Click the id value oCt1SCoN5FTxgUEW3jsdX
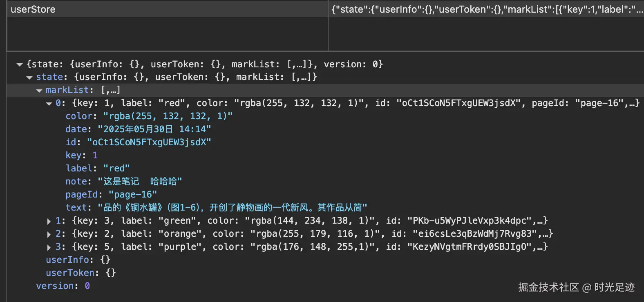The width and height of the screenshot is (644, 302). point(149,142)
